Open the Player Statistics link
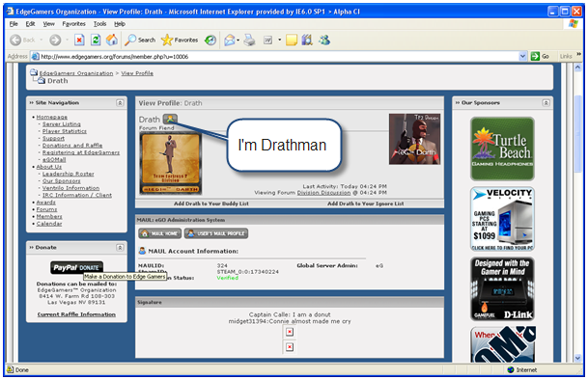The height and width of the screenshot is (379, 588). (65, 131)
